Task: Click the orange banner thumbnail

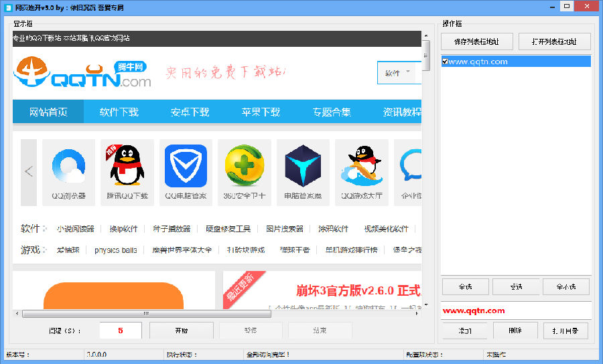Action: [113, 296]
